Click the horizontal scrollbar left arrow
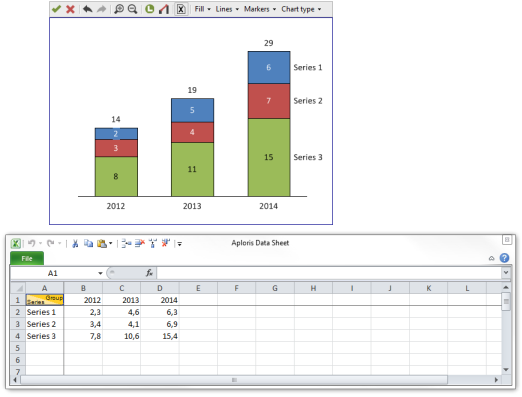 15,380
